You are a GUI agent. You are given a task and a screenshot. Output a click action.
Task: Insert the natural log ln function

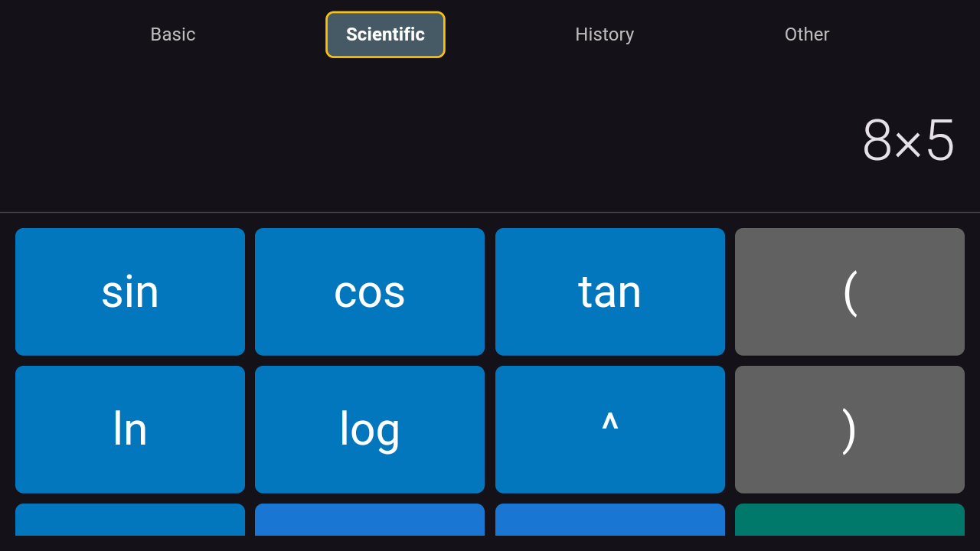[130, 429]
